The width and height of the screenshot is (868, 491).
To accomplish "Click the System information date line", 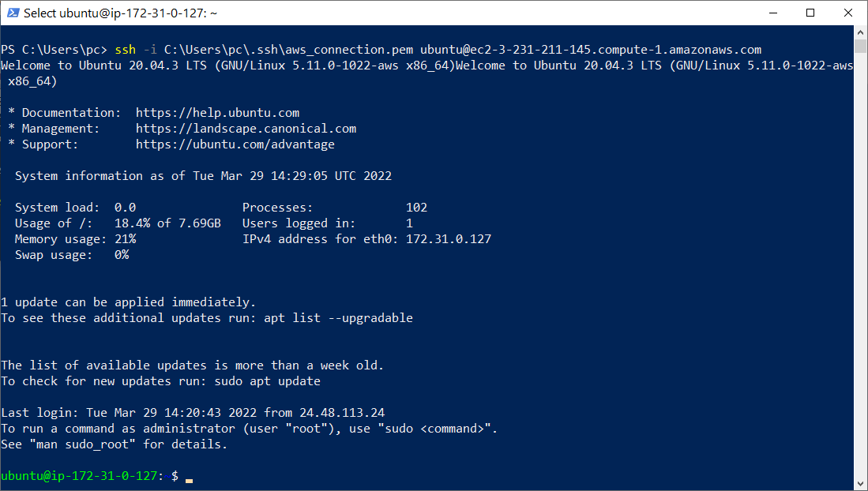I will click(x=203, y=176).
